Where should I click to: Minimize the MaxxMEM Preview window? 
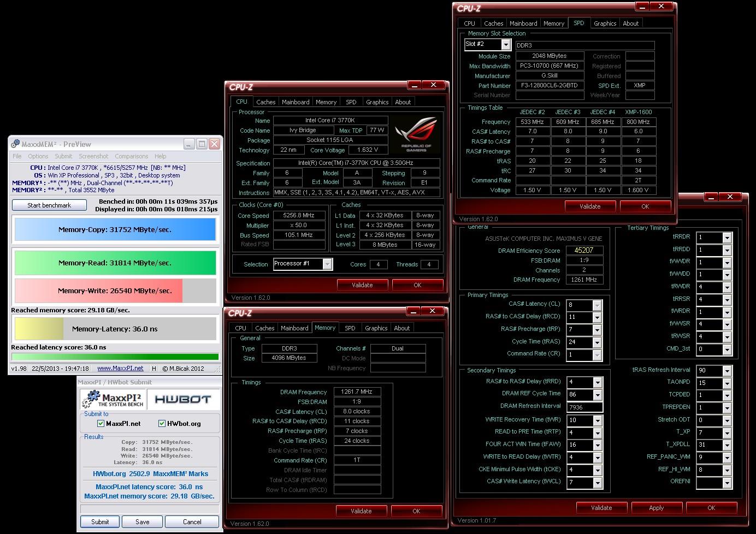click(189, 144)
